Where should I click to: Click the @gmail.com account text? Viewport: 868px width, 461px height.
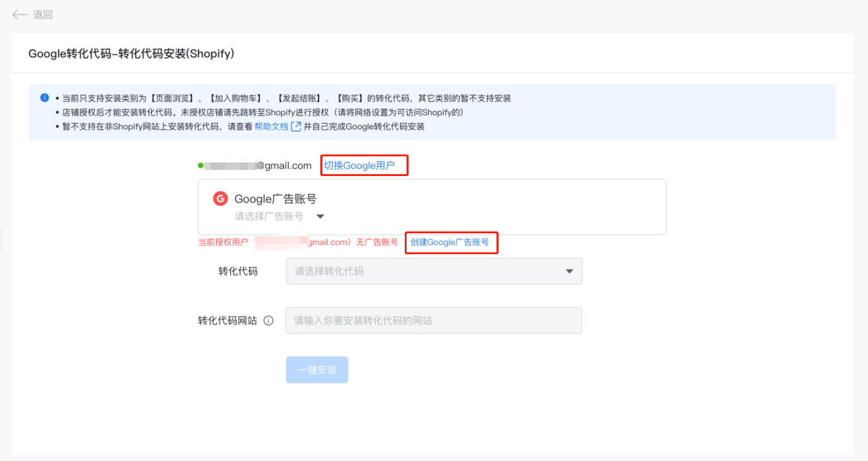(x=284, y=166)
